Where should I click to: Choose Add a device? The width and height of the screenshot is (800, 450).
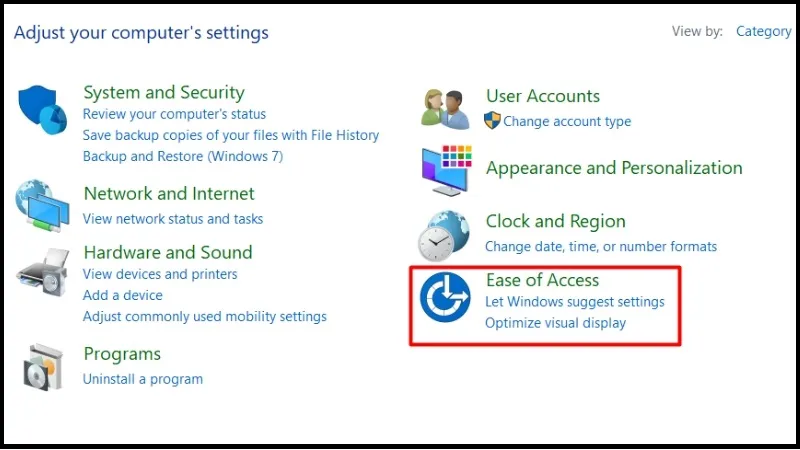point(123,295)
